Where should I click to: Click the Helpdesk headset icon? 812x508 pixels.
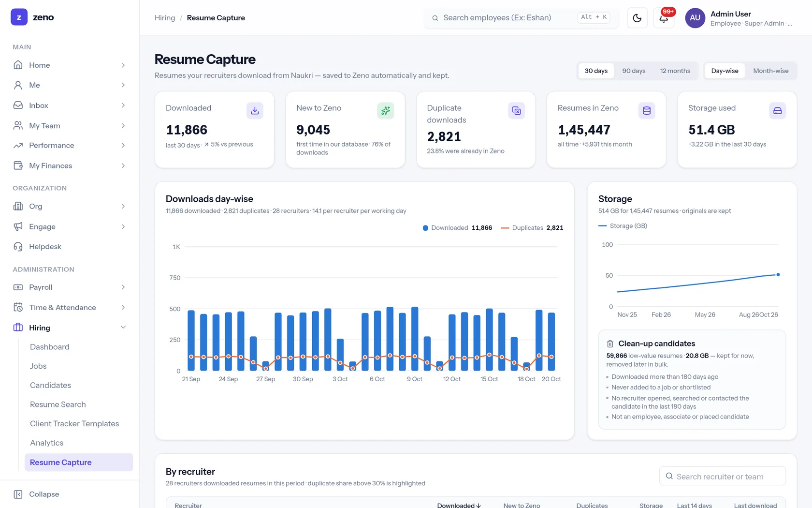(x=18, y=247)
